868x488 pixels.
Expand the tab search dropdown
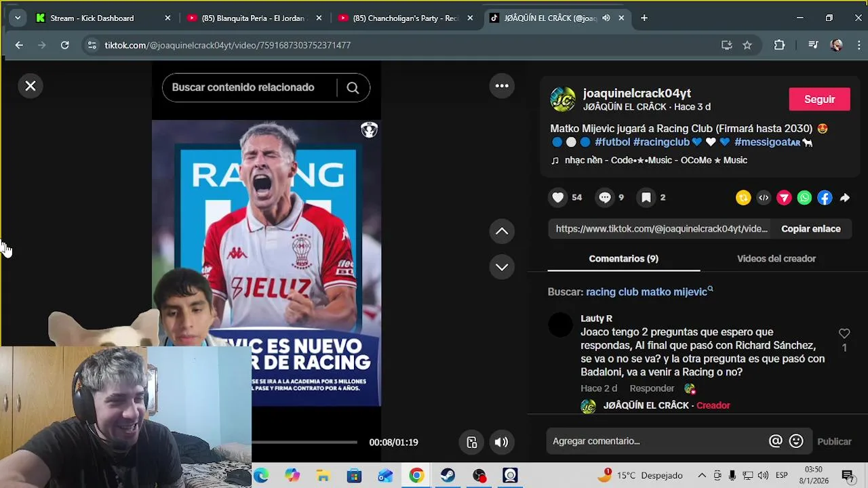coord(18,18)
